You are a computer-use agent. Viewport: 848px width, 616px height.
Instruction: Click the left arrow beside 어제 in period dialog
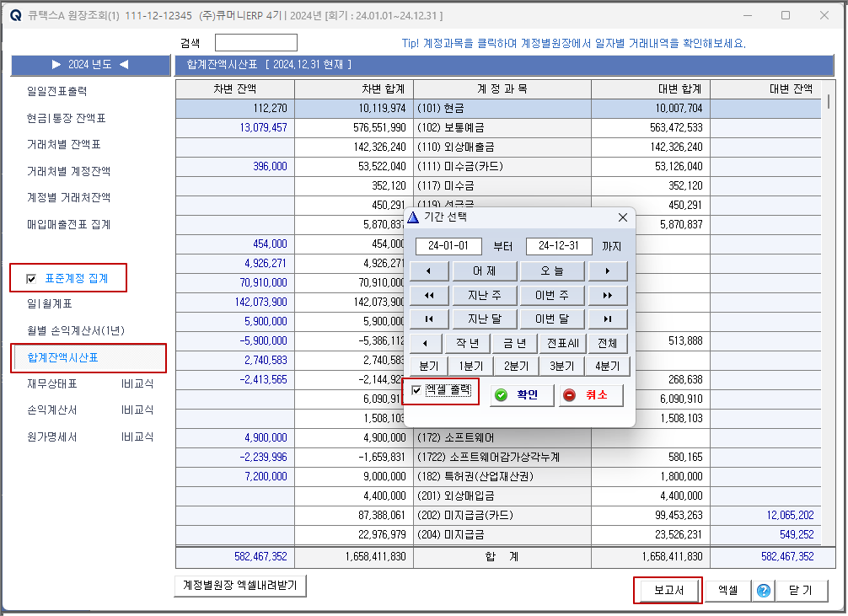[x=425, y=271]
